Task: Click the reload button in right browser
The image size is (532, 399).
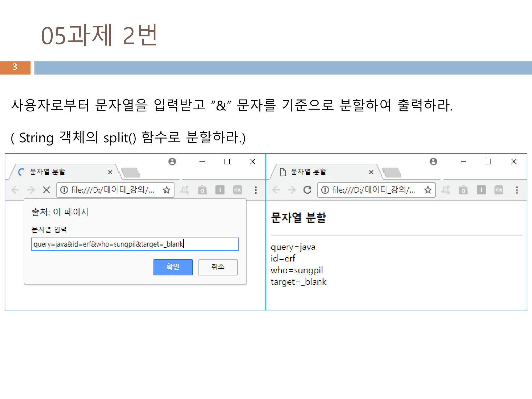Action: coord(307,190)
